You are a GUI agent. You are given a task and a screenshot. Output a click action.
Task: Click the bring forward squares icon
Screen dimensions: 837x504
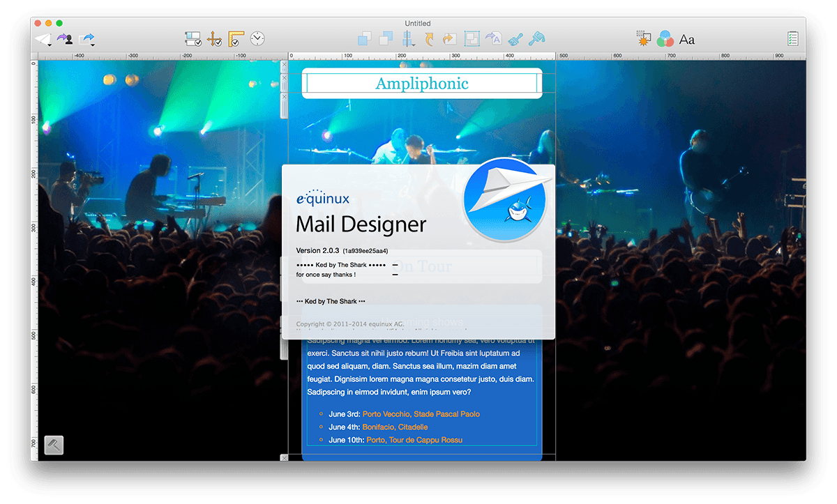pyautogui.click(x=364, y=39)
